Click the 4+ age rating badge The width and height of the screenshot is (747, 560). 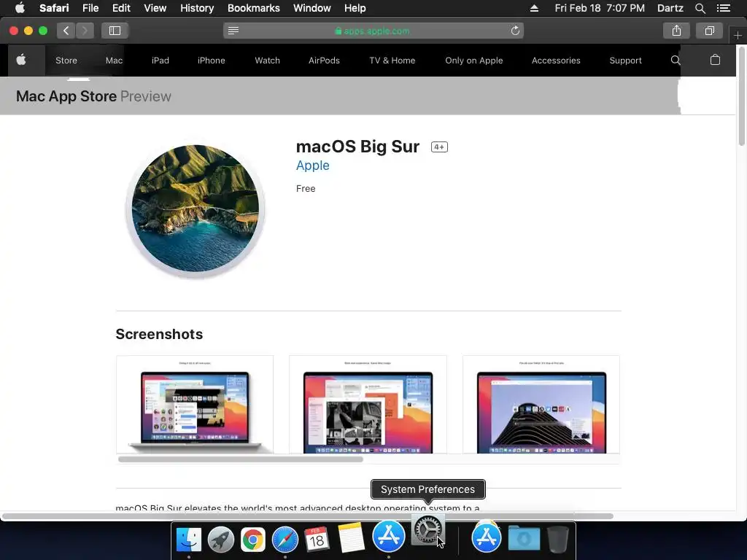point(439,147)
